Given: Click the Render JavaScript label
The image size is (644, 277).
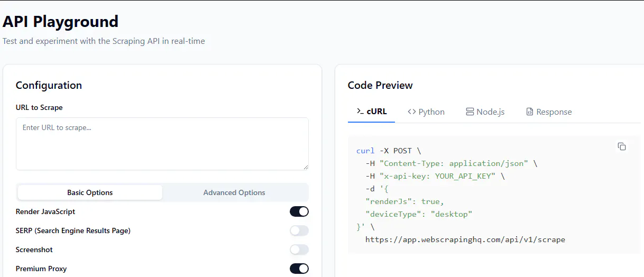Looking at the screenshot, I should (x=45, y=211).
